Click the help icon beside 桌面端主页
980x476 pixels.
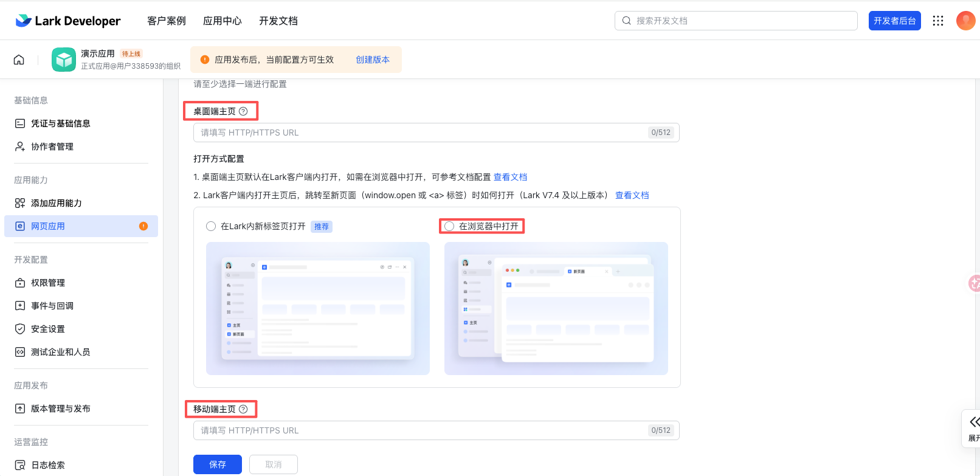pyautogui.click(x=243, y=111)
